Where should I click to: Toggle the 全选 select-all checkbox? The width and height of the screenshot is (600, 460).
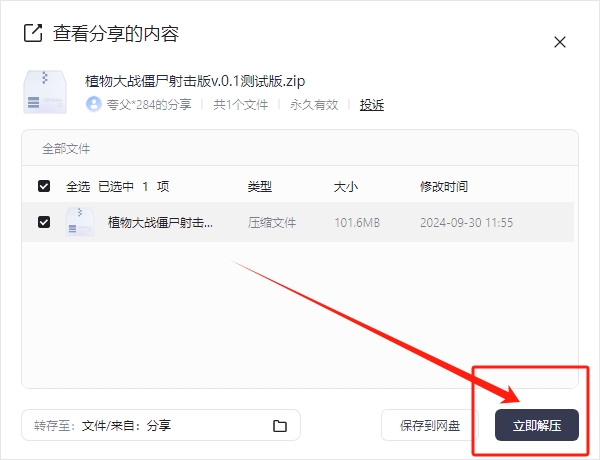pyautogui.click(x=44, y=186)
